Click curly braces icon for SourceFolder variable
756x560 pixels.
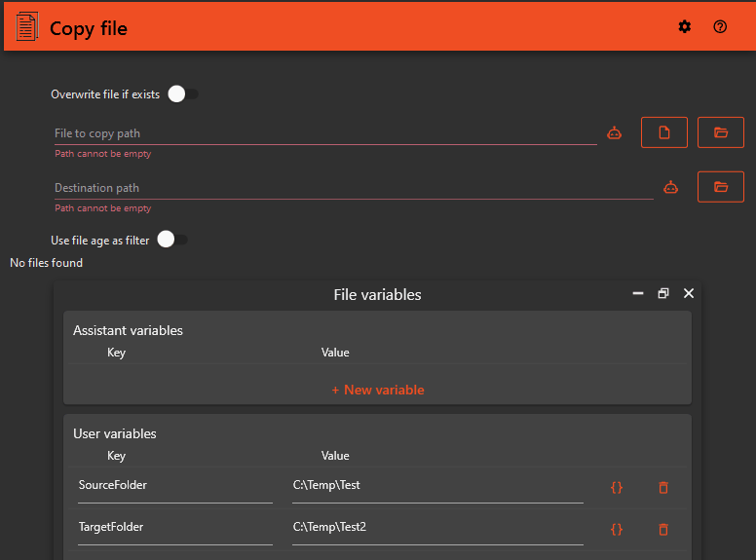pos(617,488)
